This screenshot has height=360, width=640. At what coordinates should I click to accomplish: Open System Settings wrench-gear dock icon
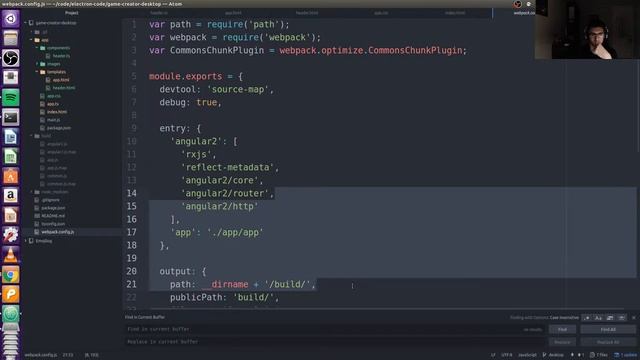[x=11, y=236]
